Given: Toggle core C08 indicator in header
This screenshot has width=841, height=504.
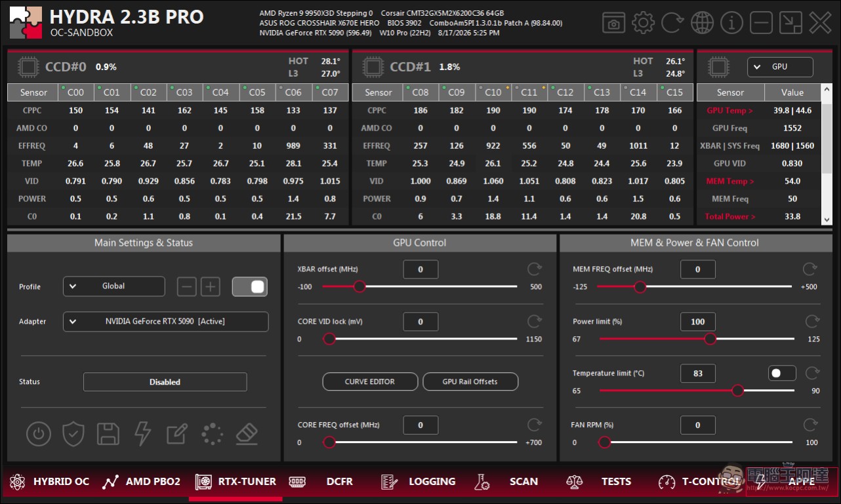Looking at the screenshot, I should click(x=407, y=87).
